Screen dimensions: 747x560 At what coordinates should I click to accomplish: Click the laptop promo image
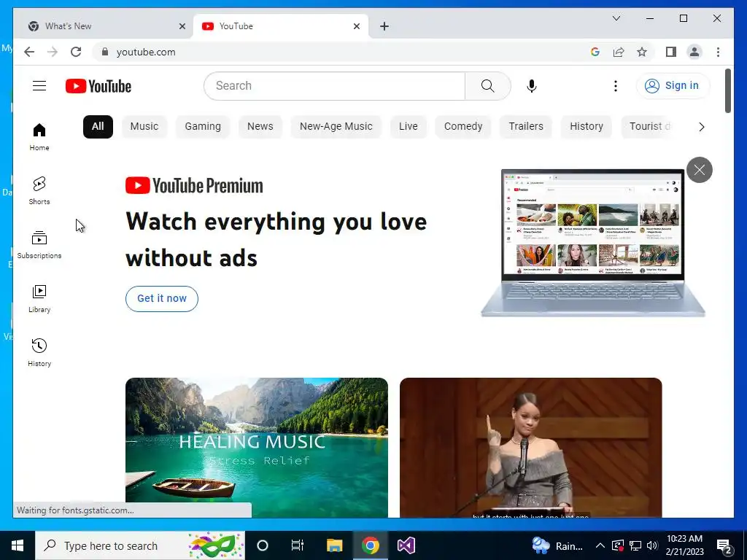tap(592, 243)
